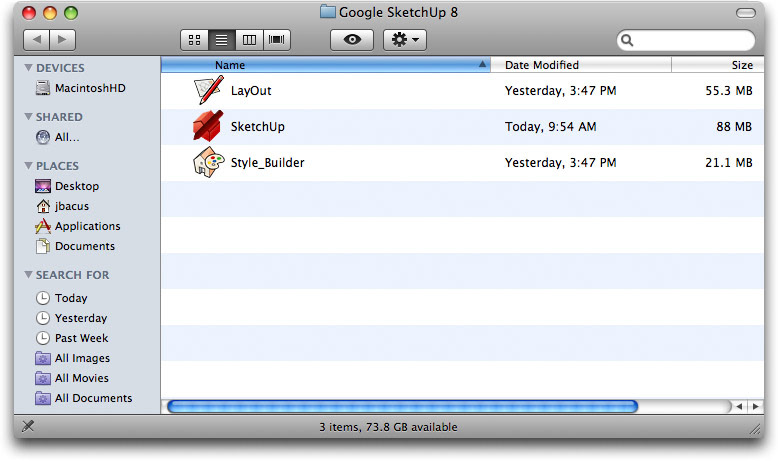The width and height of the screenshot is (778, 461).
Task: Collapse the SEARCH FOR section
Action: click(x=28, y=274)
